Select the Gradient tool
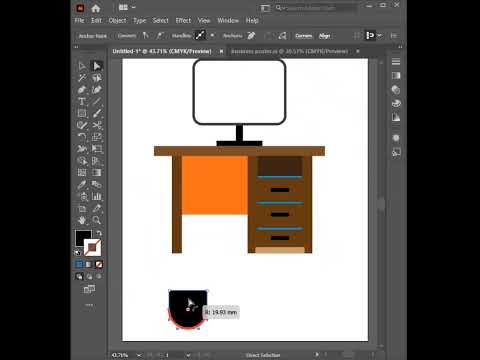 tap(97, 173)
